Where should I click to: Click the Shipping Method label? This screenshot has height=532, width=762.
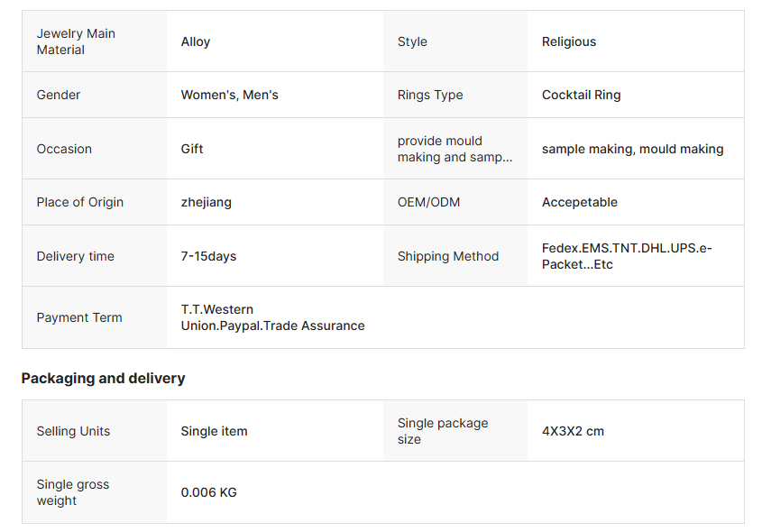tap(448, 256)
